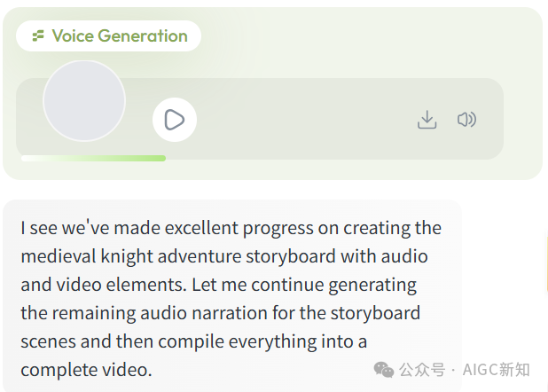Image resolution: width=548 pixels, height=392 pixels.
Task: Download the generated audio file
Action: (427, 120)
